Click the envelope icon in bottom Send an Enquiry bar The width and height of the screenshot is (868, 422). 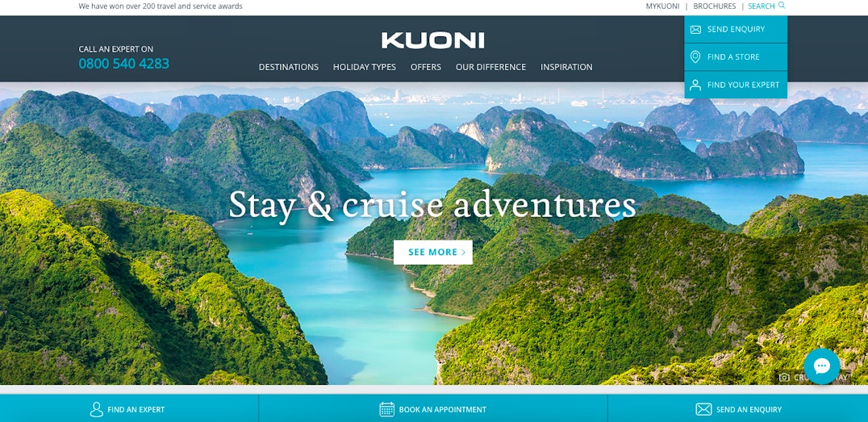[703, 409]
